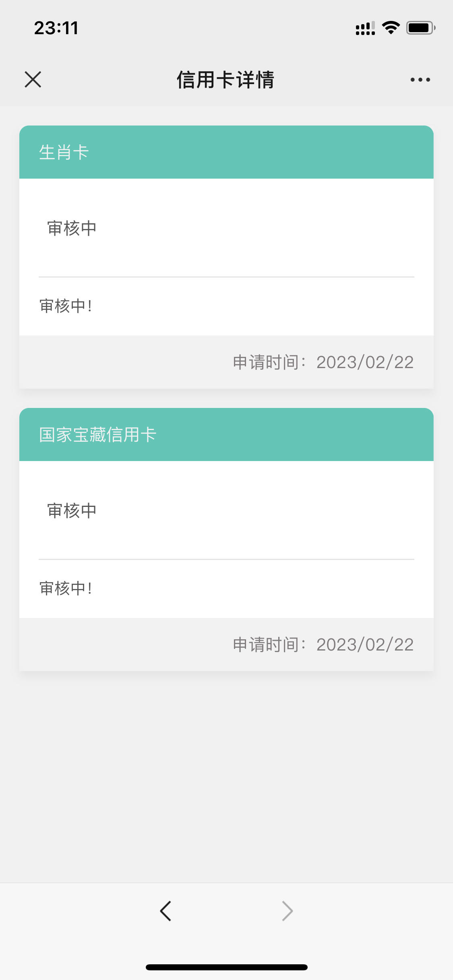Close the credit card details page
The image size is (453, 980).
(x=33, y=79)
